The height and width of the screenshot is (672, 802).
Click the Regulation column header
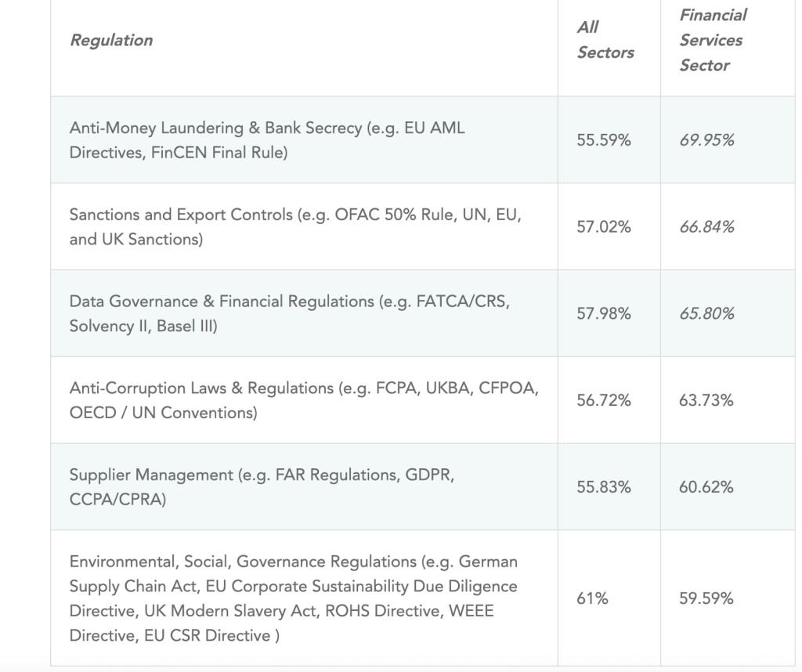[111, 40]
